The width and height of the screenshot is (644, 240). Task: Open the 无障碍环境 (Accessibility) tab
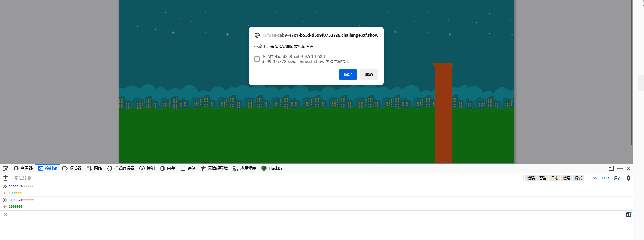(214, 168)
